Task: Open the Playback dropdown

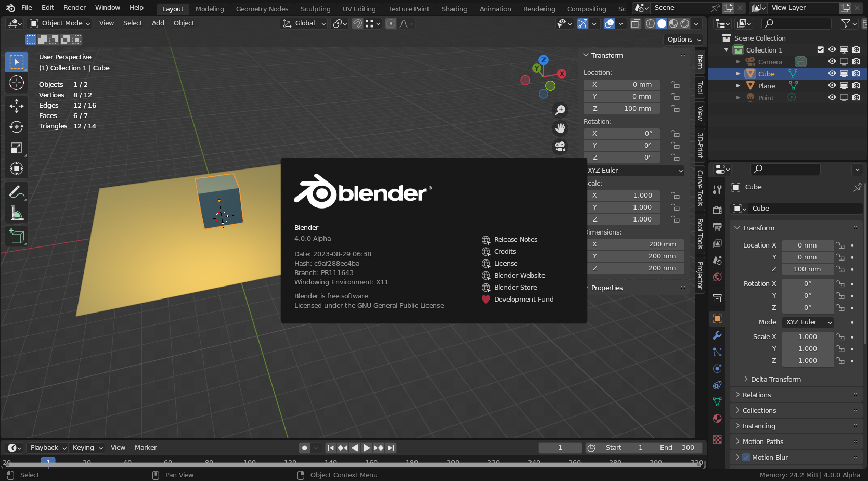Action: [48, 448]
